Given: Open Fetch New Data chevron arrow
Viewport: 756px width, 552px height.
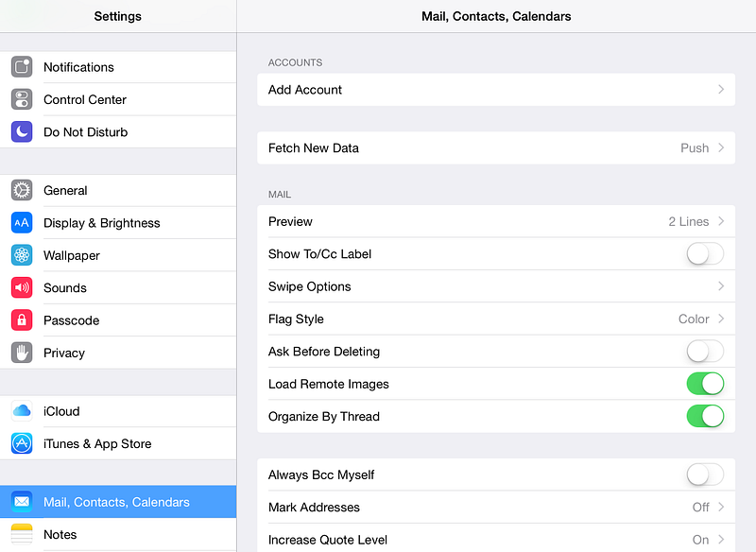Looking at the screenshot, I should (x=721, y=147).
